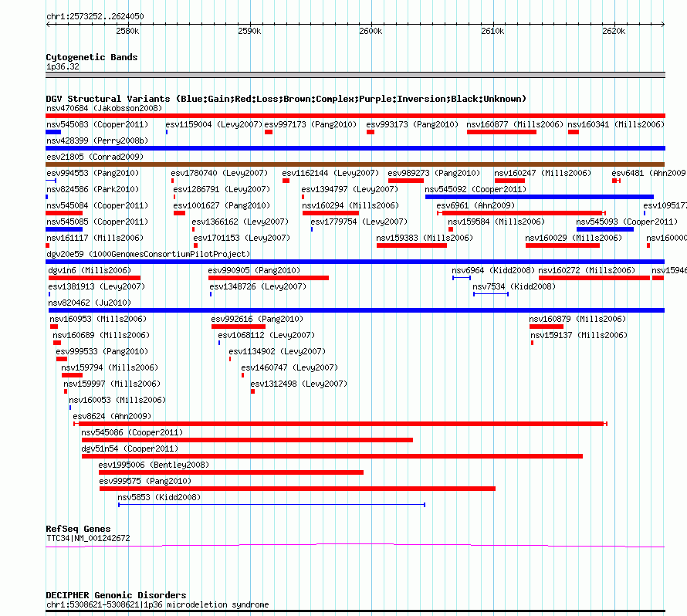Select the esv990905 (Pang2010) label
Screen dimensions: 687x616
254,270
